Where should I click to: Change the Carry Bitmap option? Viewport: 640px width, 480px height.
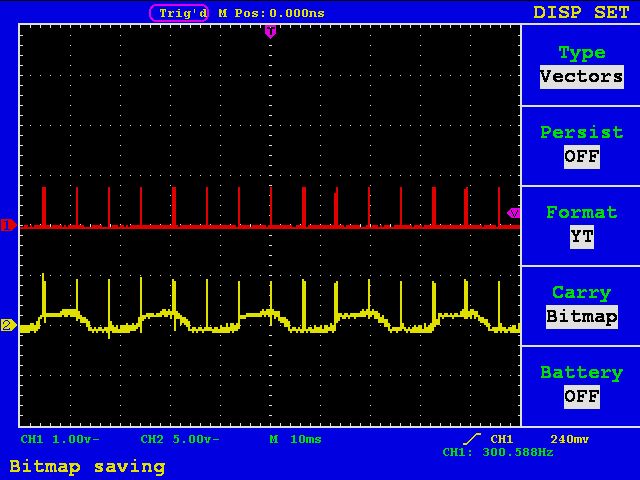[x=581, y=316]
